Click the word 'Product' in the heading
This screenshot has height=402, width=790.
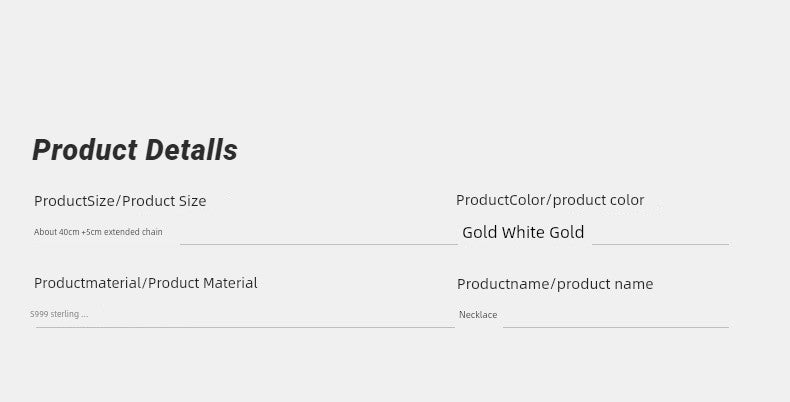(84, 150)
